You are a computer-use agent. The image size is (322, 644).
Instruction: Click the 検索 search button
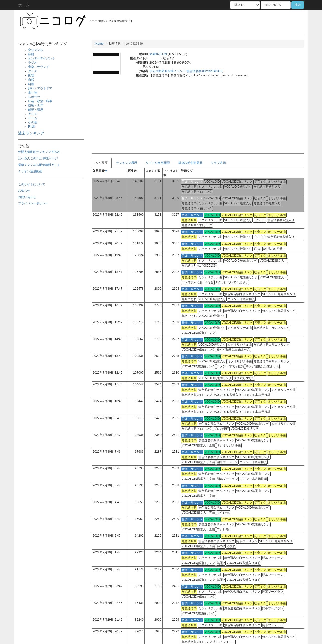point(297,5)
